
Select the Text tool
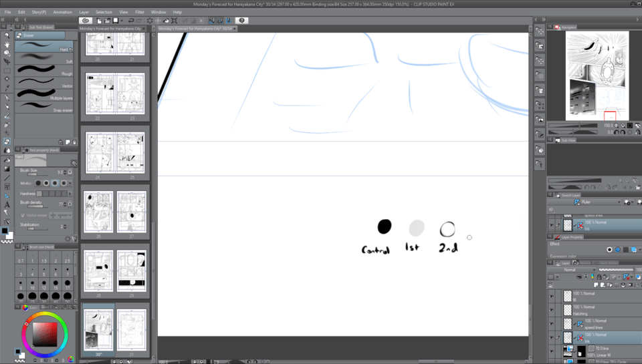point(7,204)
